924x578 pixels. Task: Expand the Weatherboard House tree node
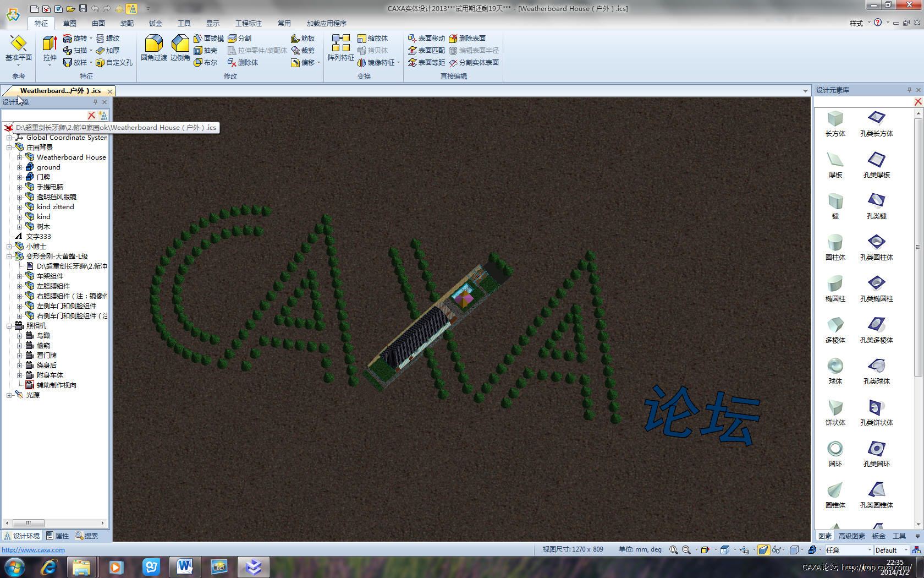(20, 157)
